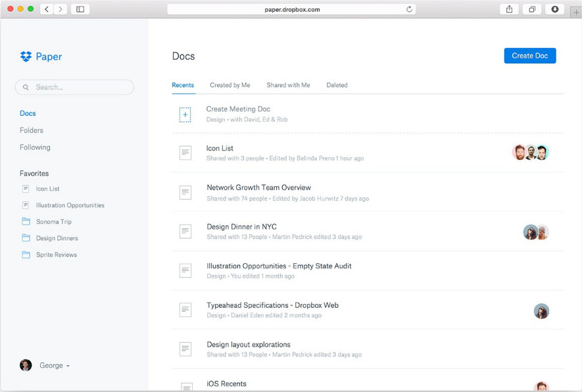Click the search magnifier icon
This screenshot has height=392, width=582.
point(26,87)
